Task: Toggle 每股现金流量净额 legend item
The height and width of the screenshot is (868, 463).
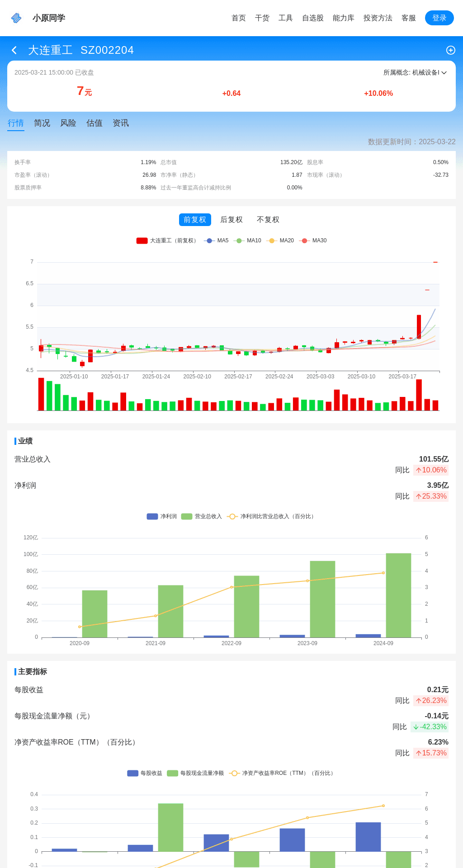Action: (x=195, y=773)
